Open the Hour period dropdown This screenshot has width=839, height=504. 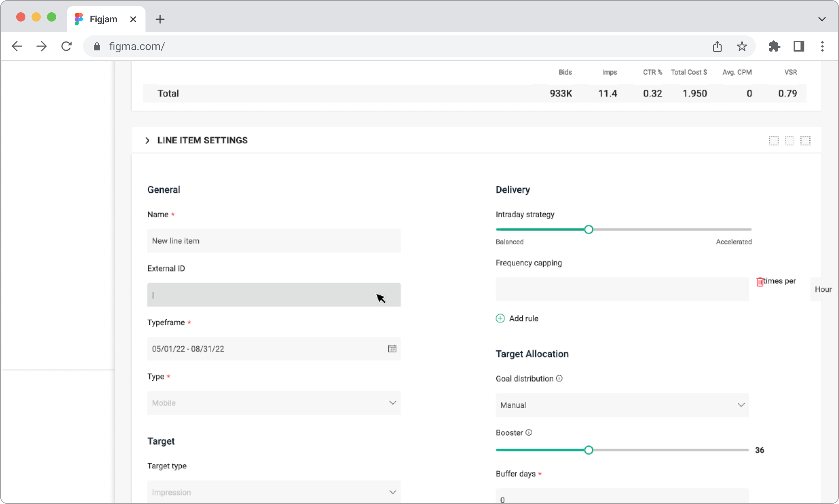coord(824,289)
